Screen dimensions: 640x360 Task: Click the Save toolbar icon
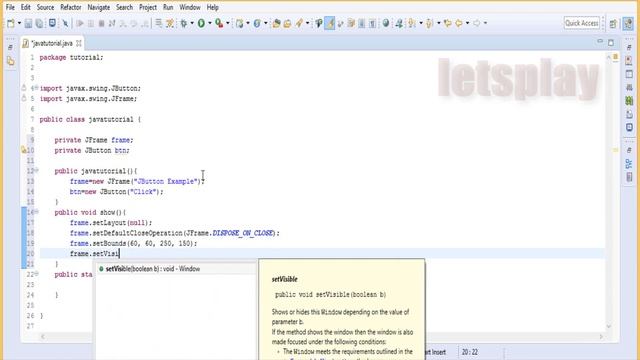[x=28, y=23]
